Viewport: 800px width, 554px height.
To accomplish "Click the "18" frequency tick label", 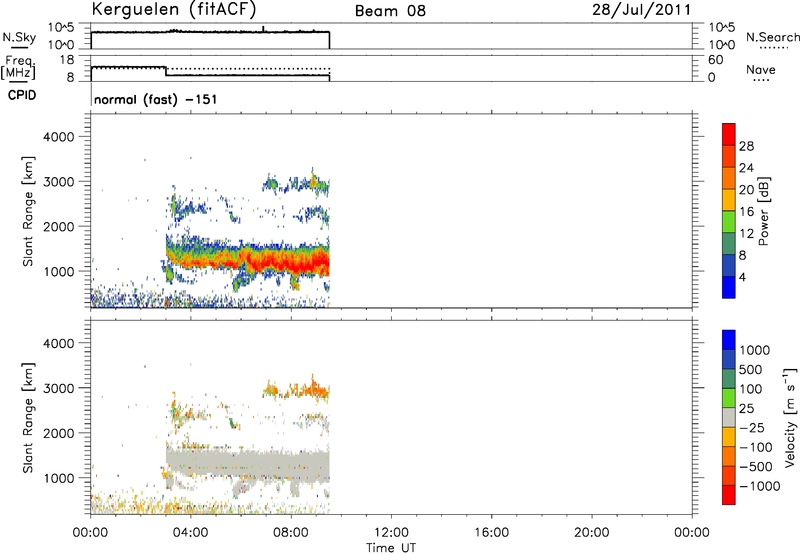I will (67, 60).
